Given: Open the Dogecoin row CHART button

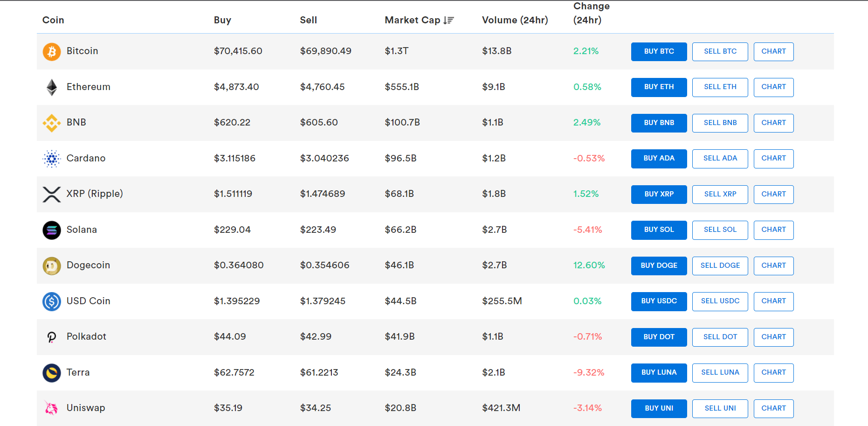Looking at the screenshot, I should click(x=774, y=266).
